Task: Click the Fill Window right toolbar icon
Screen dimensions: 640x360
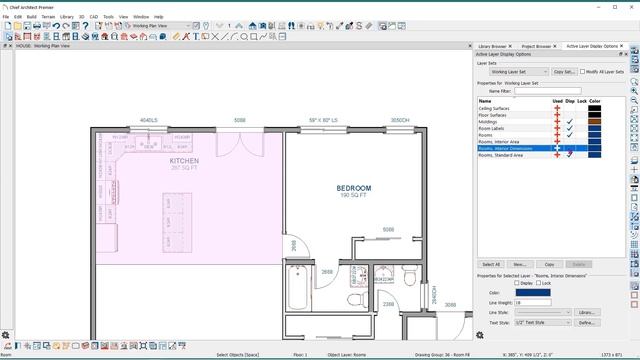Action: (x=634, y=119)
